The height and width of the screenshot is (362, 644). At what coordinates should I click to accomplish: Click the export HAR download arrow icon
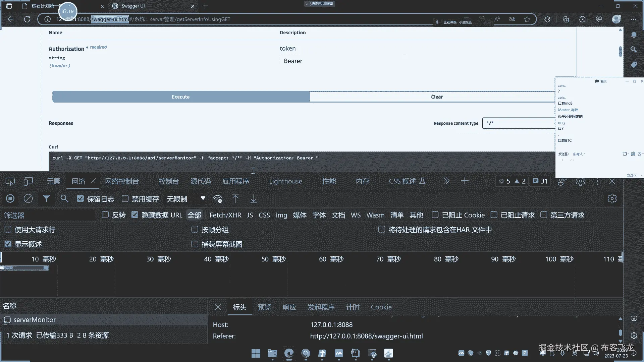coord(254,199)
